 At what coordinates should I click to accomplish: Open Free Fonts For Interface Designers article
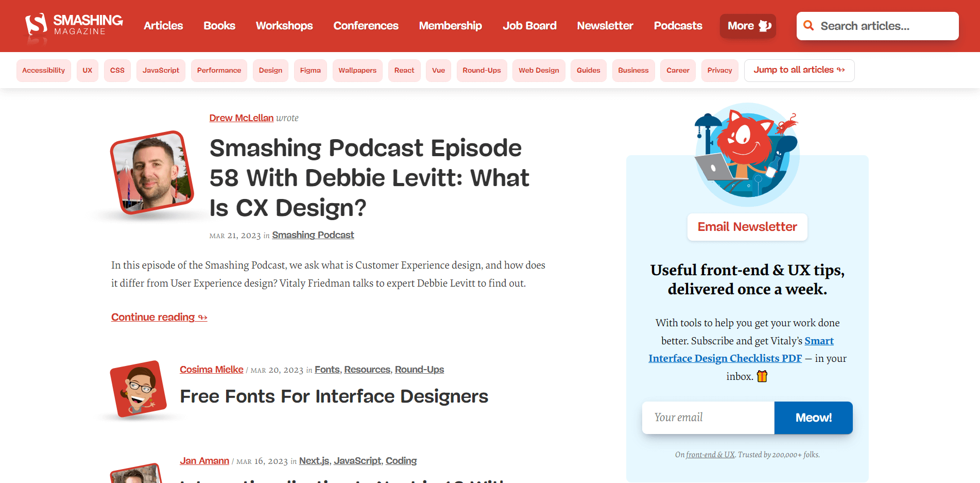[334, 396]
